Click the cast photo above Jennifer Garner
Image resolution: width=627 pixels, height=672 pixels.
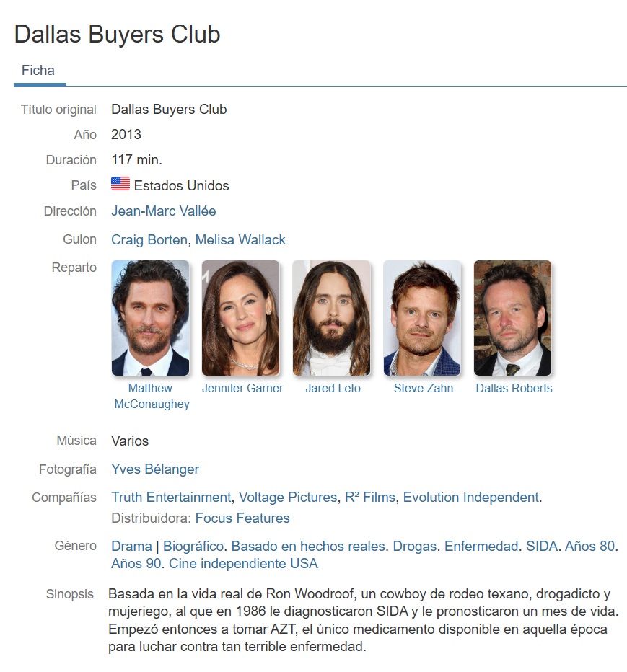click(x=240, y=318)
